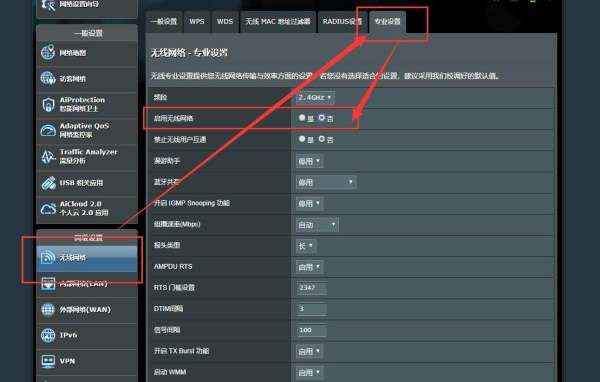The width and height of the screenshot is (600, 382).
Task: Open the network map sidebar item
Action: [x=87, y=53]
